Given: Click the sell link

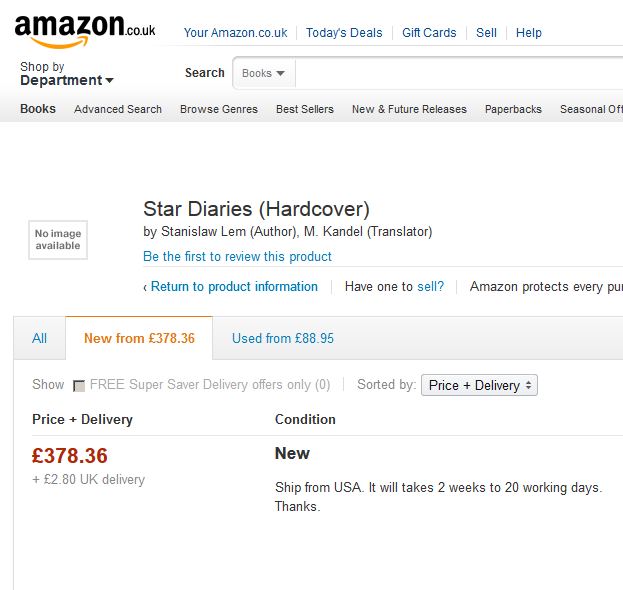Looking at the screenshot, I should pos(430,286).
